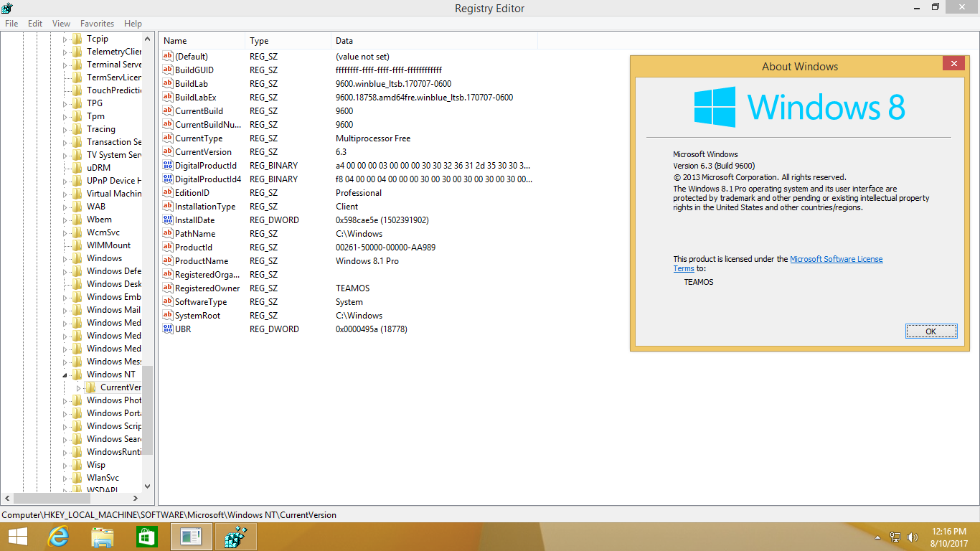Click the volume speaker tray icon
The image size is (980, 551).
(x=913, y=537)
